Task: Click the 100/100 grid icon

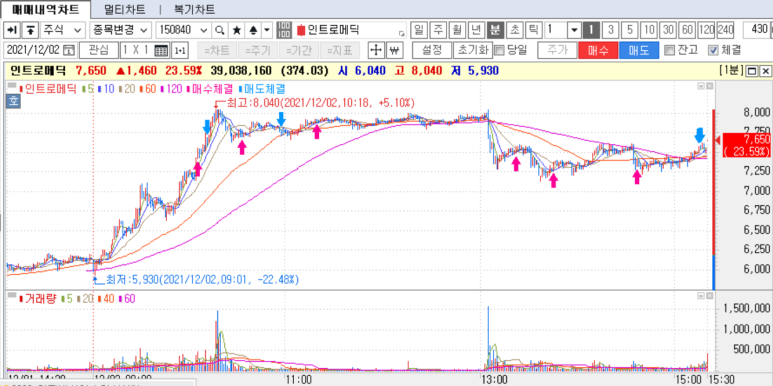Action: pyautogui.click(x=284, y=30)
